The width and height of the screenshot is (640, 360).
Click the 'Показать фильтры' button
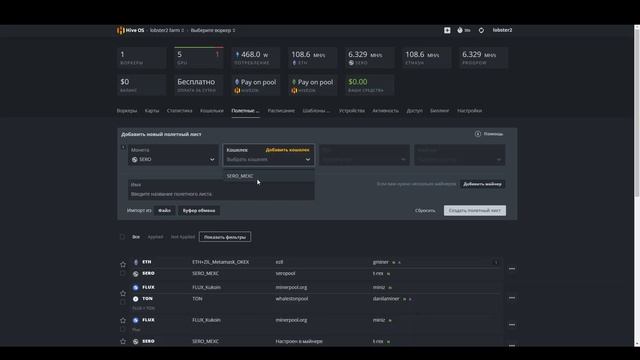tap(225, 237)
